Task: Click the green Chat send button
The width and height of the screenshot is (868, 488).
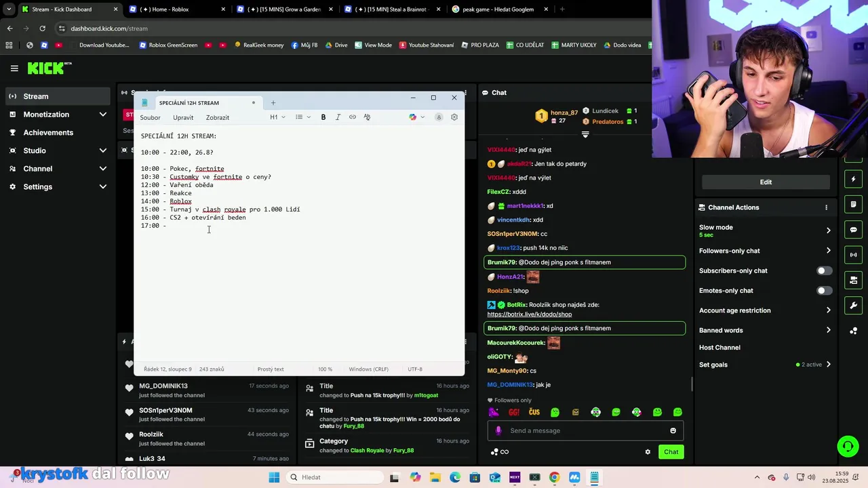Action: pyautogui.click(x=671, y=452)
